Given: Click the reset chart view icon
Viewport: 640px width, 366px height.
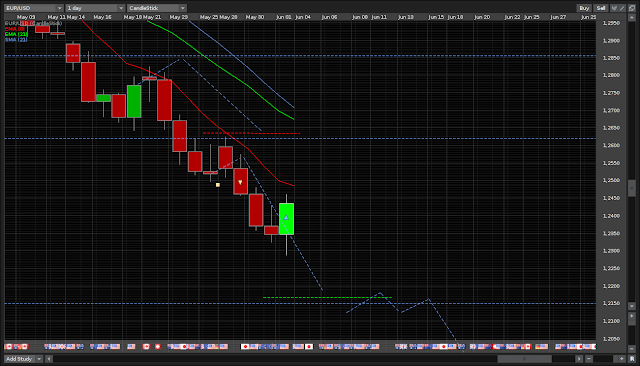Looking at the screenshot, I should (632, 359).
